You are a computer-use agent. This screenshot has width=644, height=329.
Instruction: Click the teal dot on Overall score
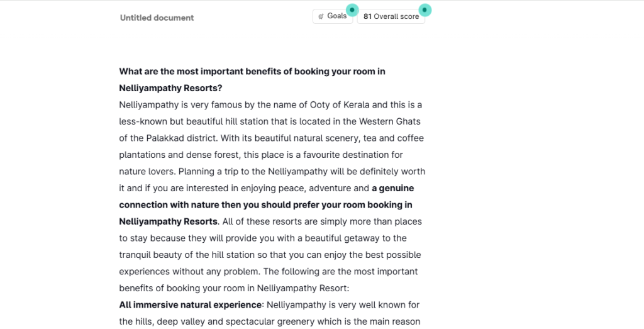point(425,10)
